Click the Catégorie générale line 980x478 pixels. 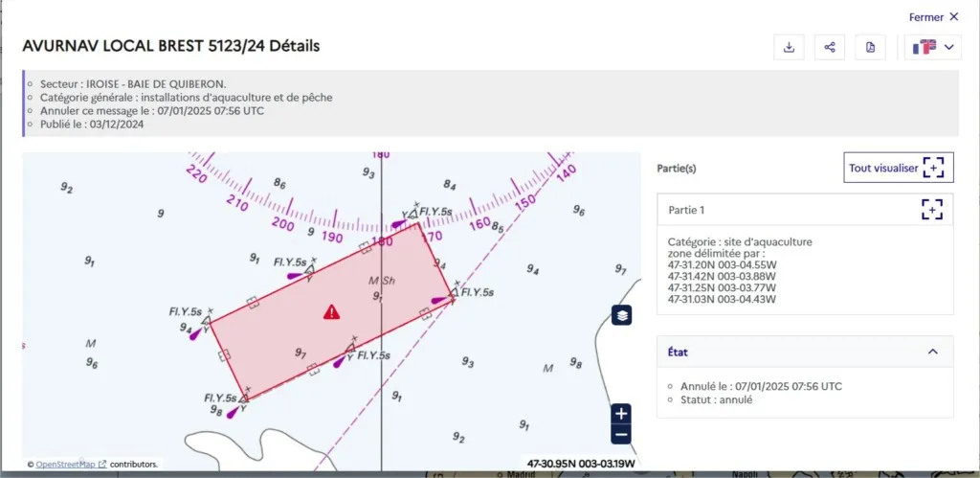(187, 97)
